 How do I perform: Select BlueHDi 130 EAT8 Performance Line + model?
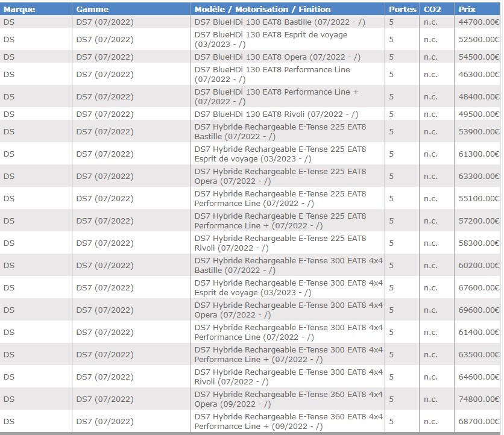(x=277, y=96)
